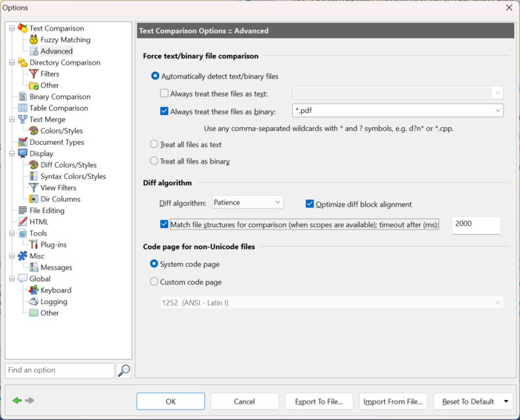Viewport: 520px width, 420px height.
Task: Open the Reset To Default arrow menu
Action: [506, 401]
